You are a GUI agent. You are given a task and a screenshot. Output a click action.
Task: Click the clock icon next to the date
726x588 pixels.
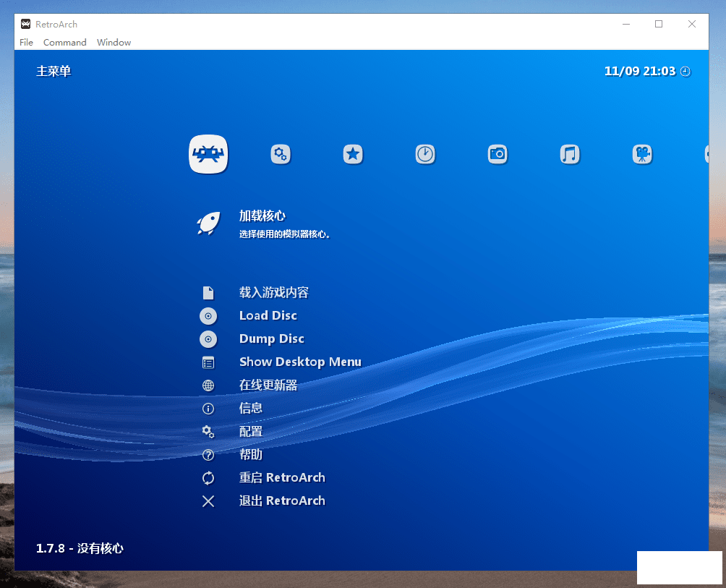pos(686,72)
